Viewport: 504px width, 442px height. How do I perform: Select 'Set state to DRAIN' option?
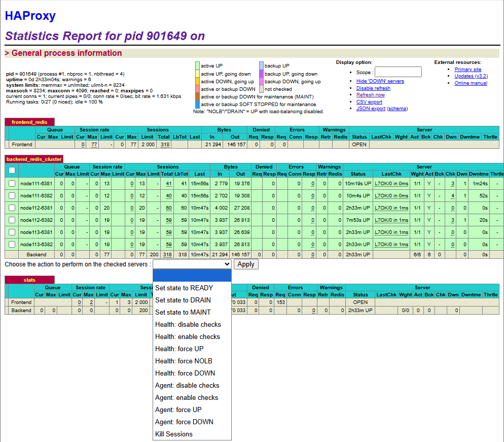192,300
